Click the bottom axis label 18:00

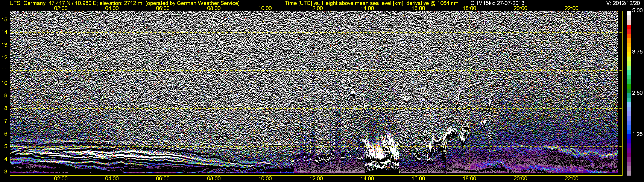click(469, 179)
